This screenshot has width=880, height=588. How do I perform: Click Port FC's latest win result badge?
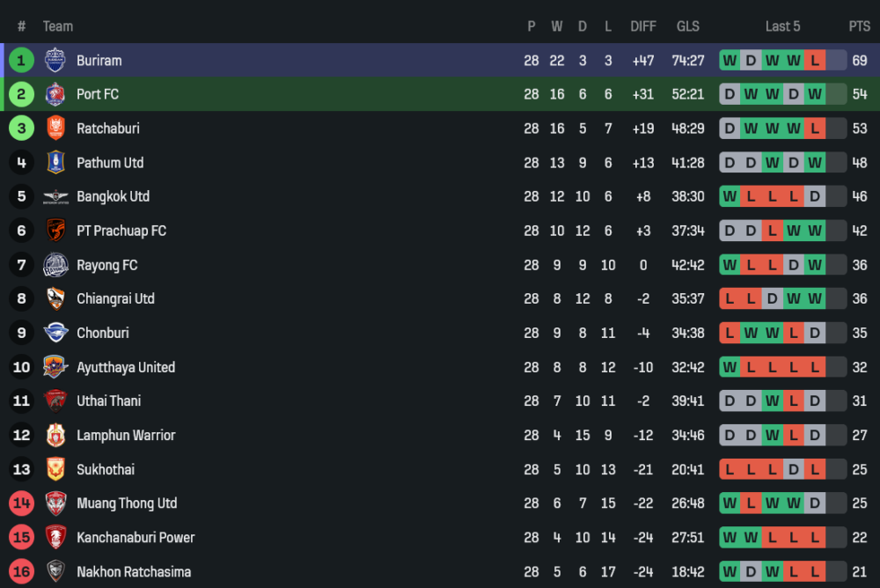[814, 94]
